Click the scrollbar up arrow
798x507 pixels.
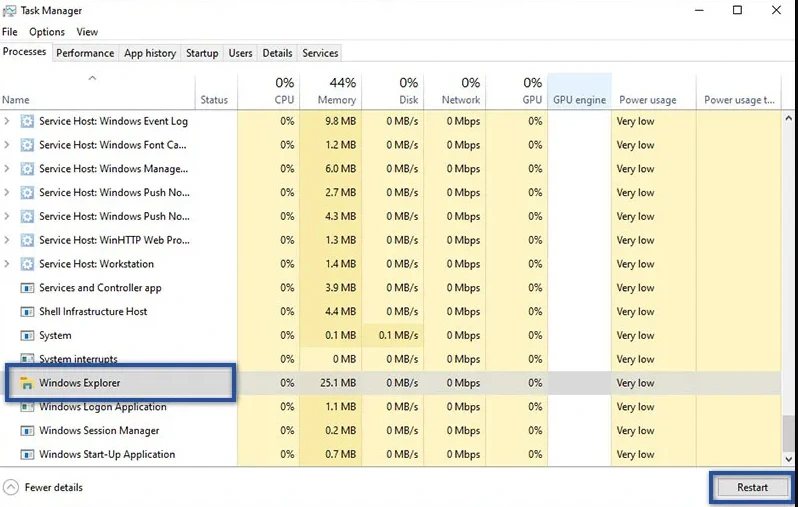[x=789, y=118]
